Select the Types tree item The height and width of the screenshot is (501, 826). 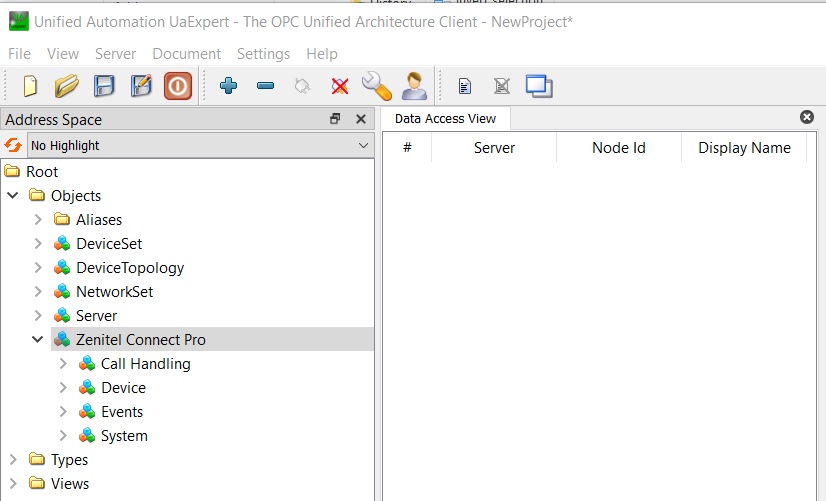pyautogui.click(x=70, y=460)
